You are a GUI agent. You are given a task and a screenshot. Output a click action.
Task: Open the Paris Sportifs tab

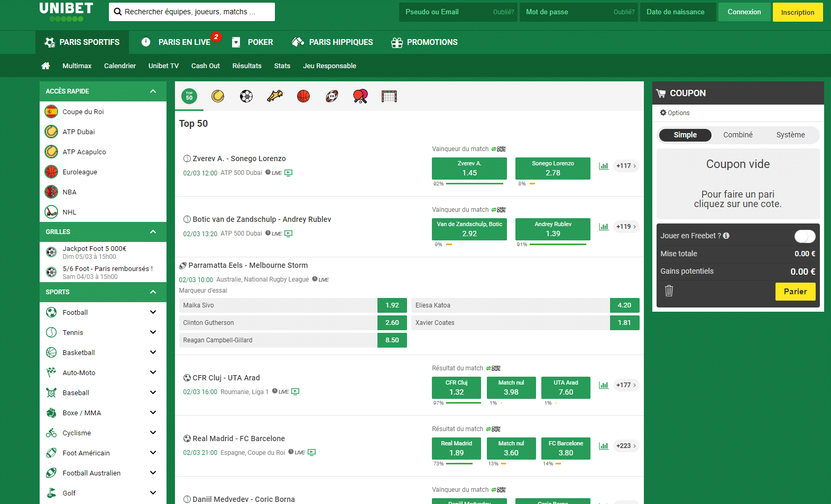[82, 42]
